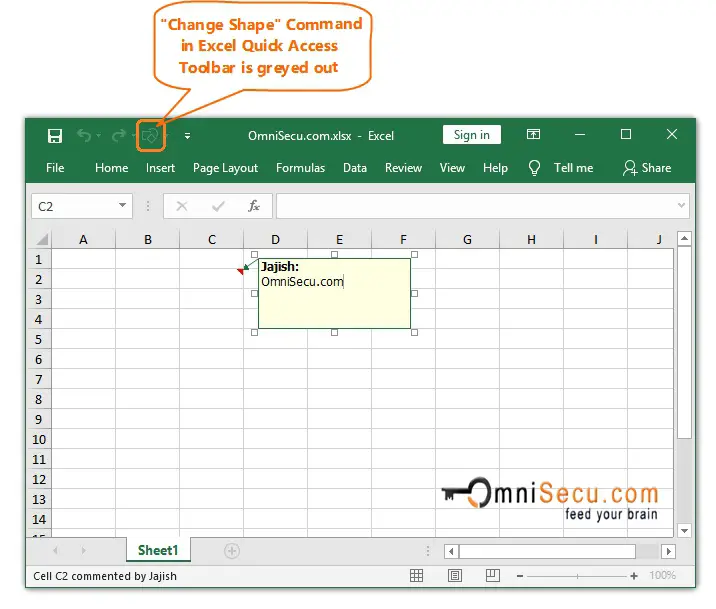Click the horizontal scrollbar right arrow
Screen dimensions: 716x609
(669, 551)
